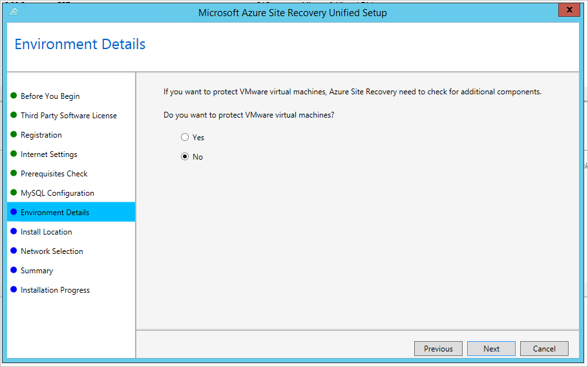Click the Next button
The height and width of the screenshot is (367, 588).
(x=491, y=349)
